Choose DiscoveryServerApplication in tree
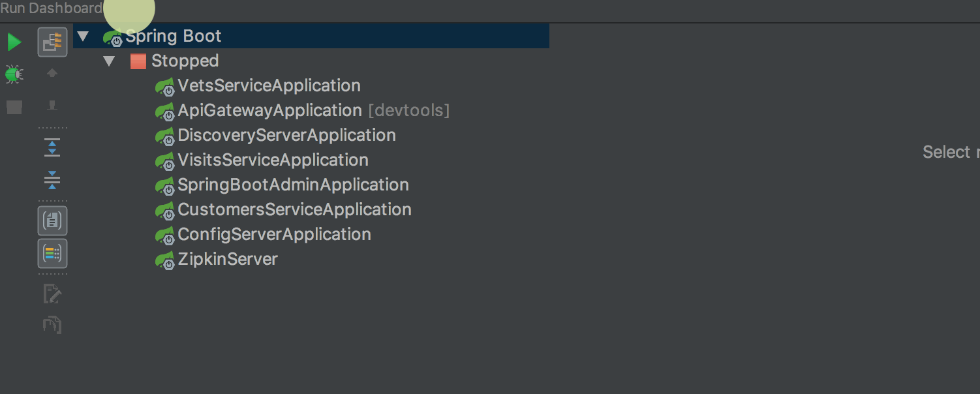 pos(286,135)
